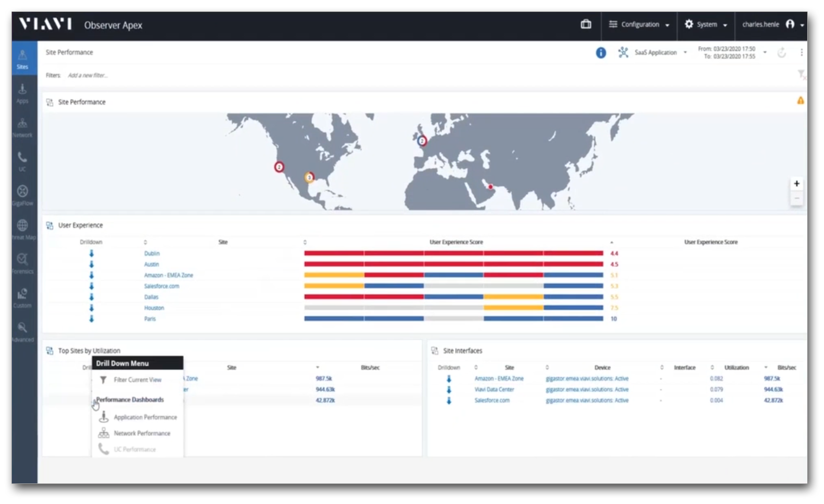Select Filter Current View in Drill Down Menu
824x504 pixels.
click(137, 380)
